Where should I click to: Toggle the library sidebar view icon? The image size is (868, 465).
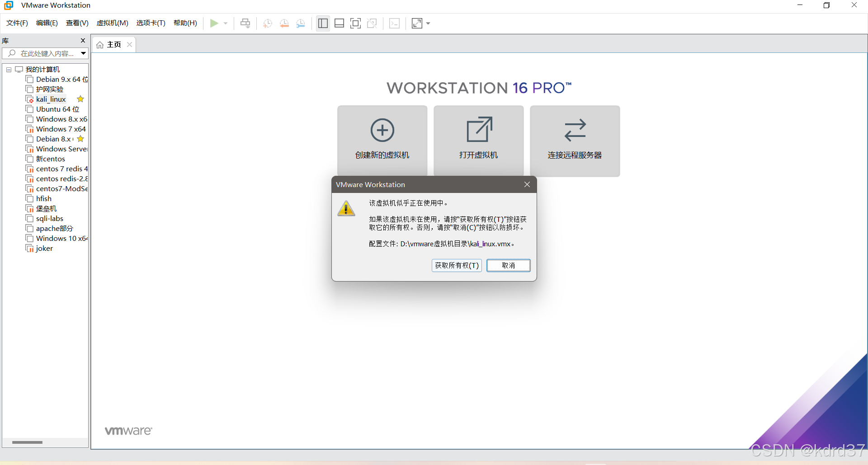pos(323,23)
